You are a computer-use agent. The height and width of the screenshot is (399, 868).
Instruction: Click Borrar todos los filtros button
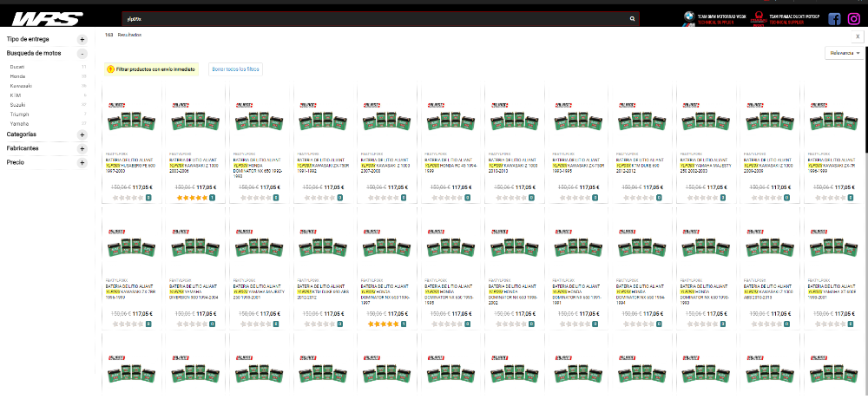(235, 69)
